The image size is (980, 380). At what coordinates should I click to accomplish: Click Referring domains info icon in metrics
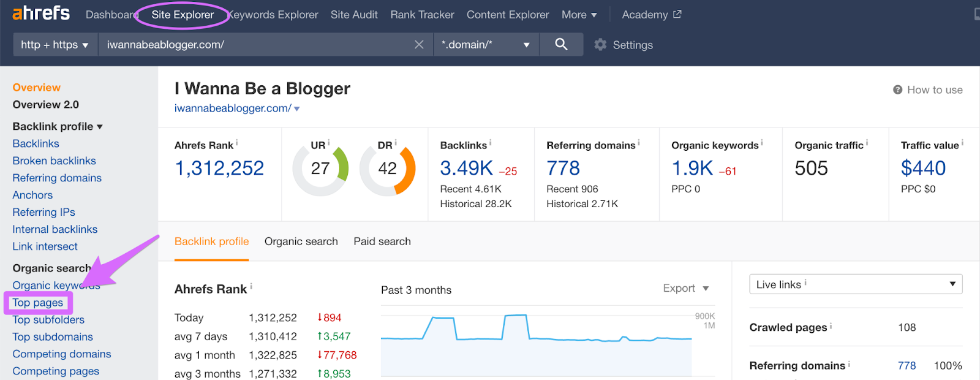pos(639,143)
